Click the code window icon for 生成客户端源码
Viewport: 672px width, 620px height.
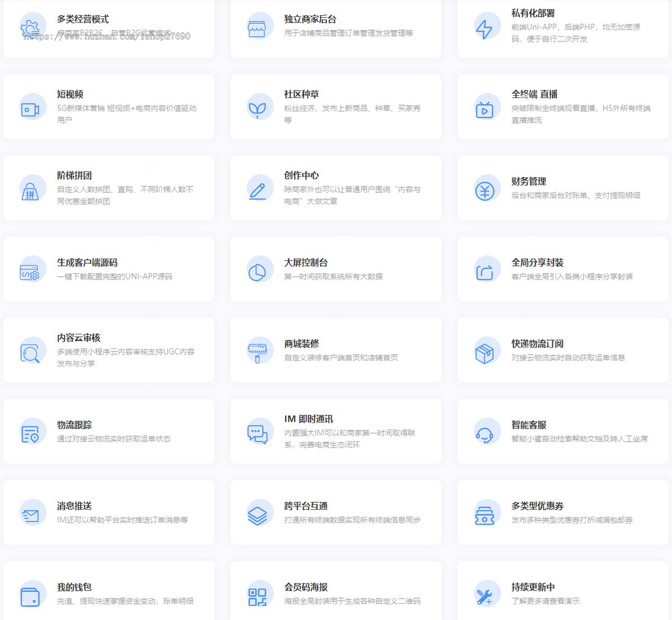30,272
